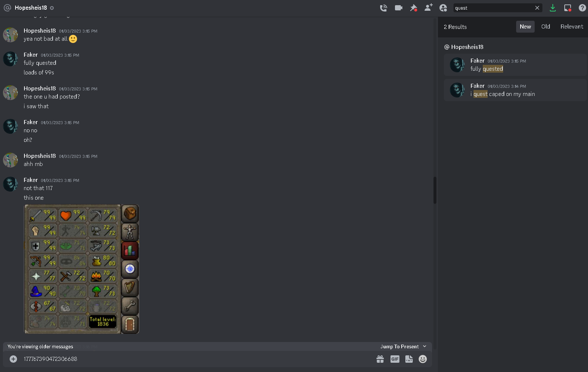
Task: Click the backpack inventory icon in image
Action: [x=130, y=214]
